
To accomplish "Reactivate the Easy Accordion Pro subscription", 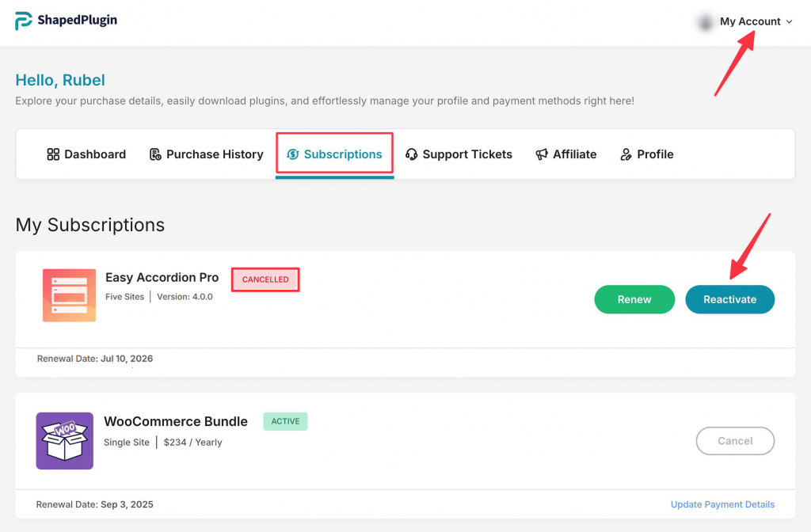I will click(729, 299).
